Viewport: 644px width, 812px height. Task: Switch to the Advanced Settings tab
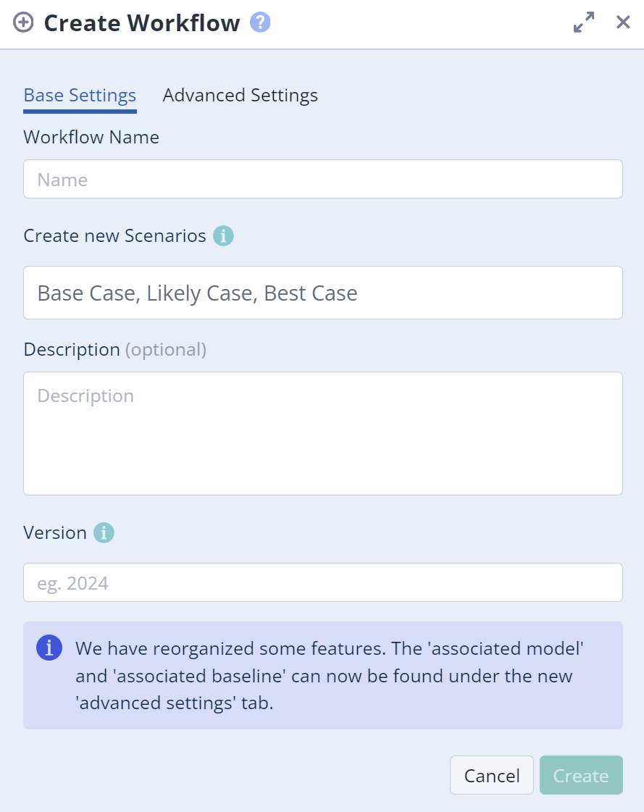pos(240,96)
